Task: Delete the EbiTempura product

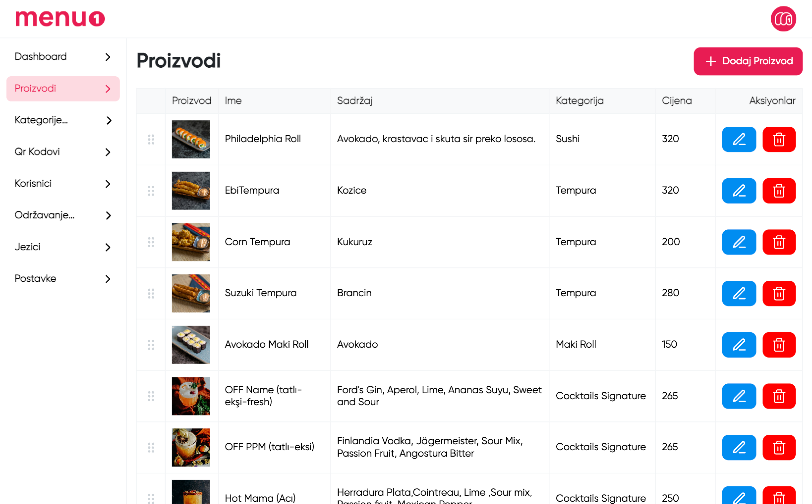Action: (x=779, y=191)
